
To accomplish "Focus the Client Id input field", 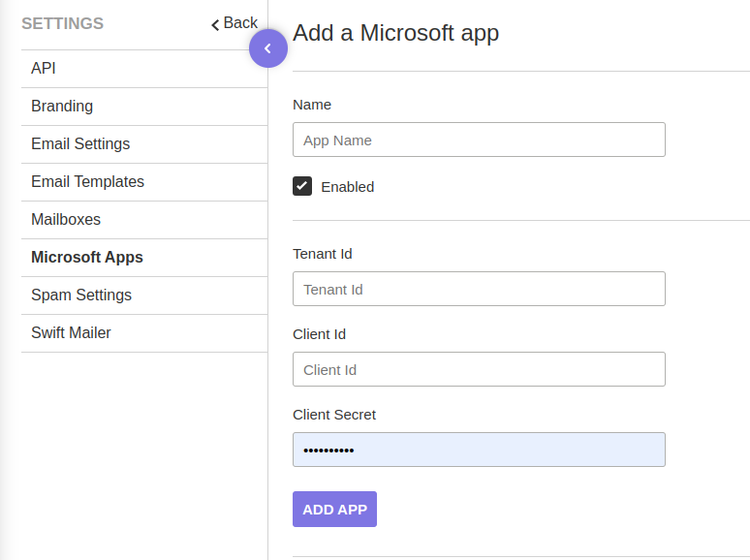I will [479, 369].
